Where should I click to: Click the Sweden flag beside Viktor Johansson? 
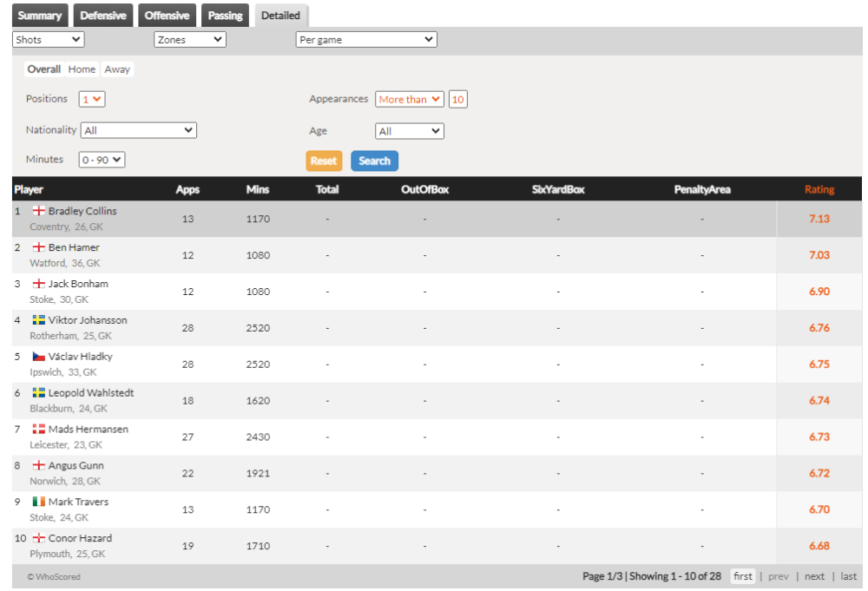(x=38, y=320)
